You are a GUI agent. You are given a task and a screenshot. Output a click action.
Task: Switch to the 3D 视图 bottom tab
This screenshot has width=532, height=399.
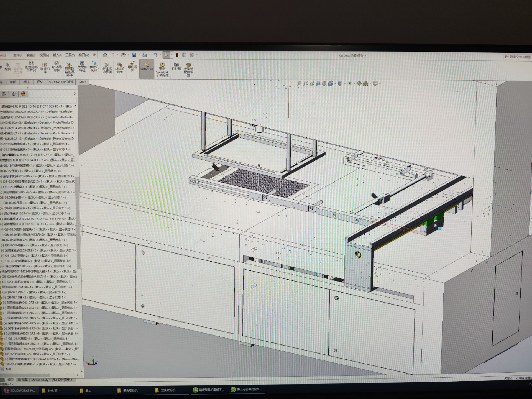pos(22,380)
